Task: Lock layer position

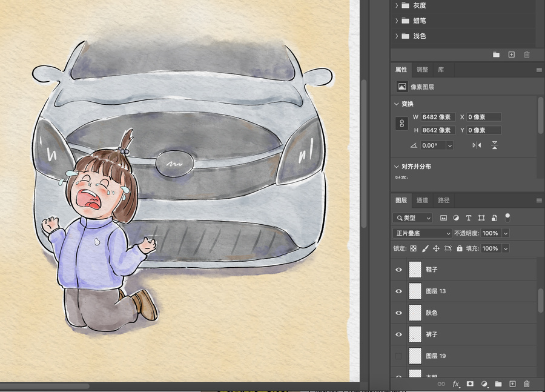Action: (x=436, y=248)
